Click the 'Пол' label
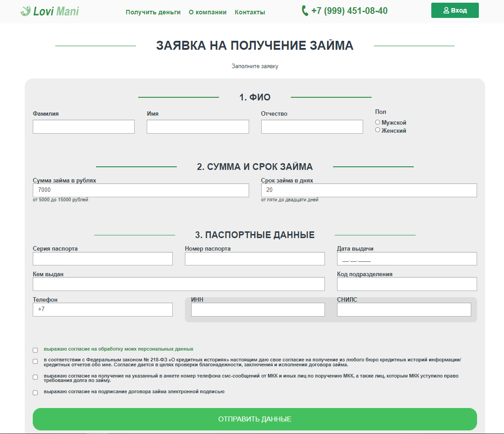The width and height of the screenshot is (504, 434). pyautogui.click(x=381, y=112)
